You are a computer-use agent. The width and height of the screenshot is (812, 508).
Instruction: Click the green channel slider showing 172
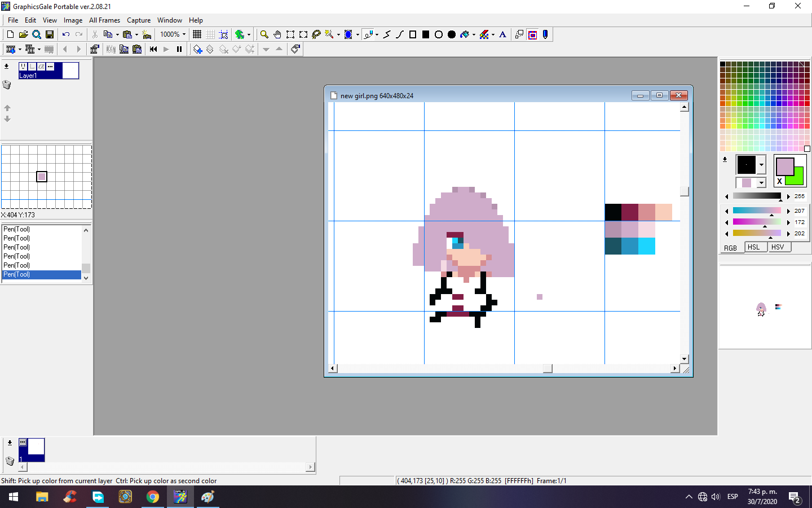click(757, 222)
